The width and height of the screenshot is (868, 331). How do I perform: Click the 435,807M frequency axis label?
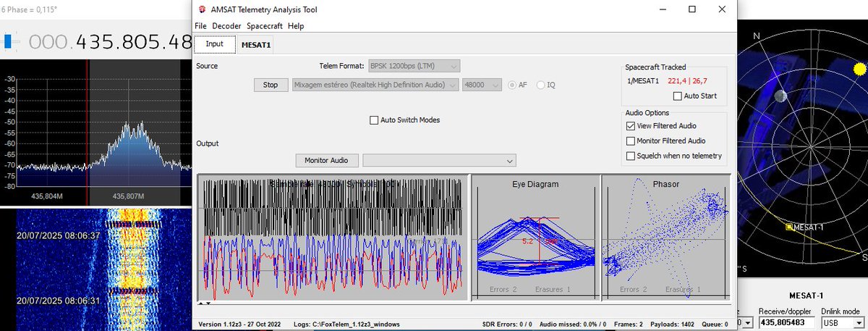tap(127, 196)
